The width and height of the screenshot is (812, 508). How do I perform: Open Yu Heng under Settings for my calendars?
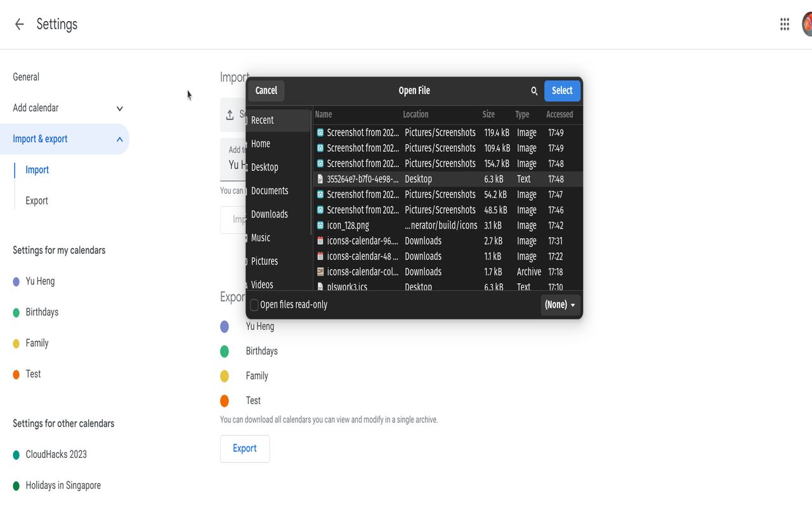(x=40, y=281)
